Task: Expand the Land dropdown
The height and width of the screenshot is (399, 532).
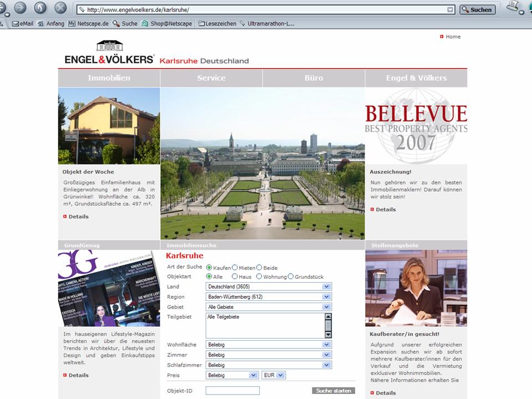Action: (327, 287)
